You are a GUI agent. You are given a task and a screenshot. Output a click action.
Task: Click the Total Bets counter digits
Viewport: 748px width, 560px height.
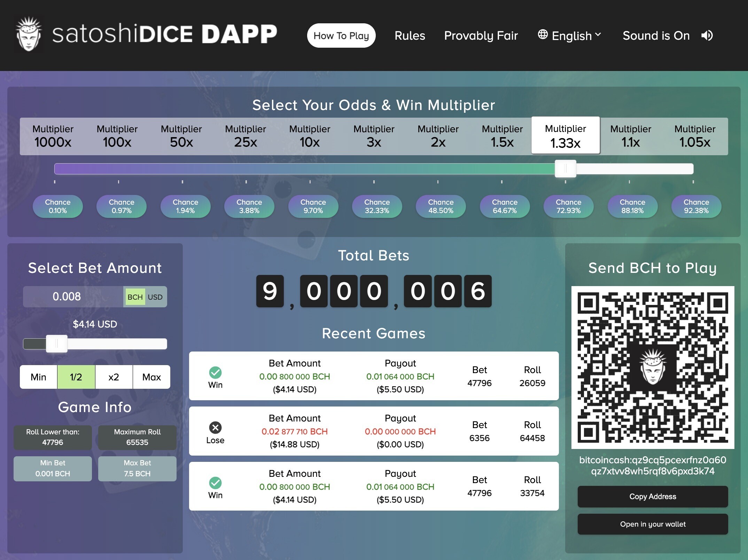374,291
